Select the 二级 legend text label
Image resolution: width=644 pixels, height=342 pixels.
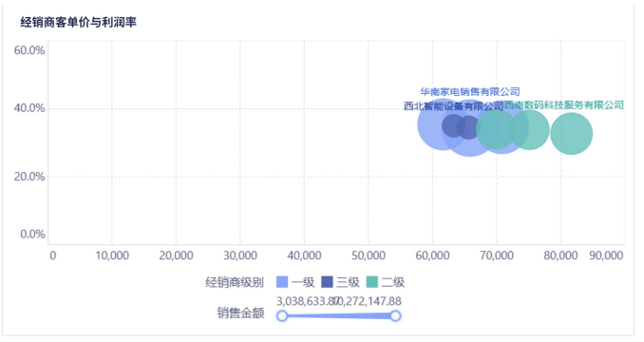coord(393,282)
